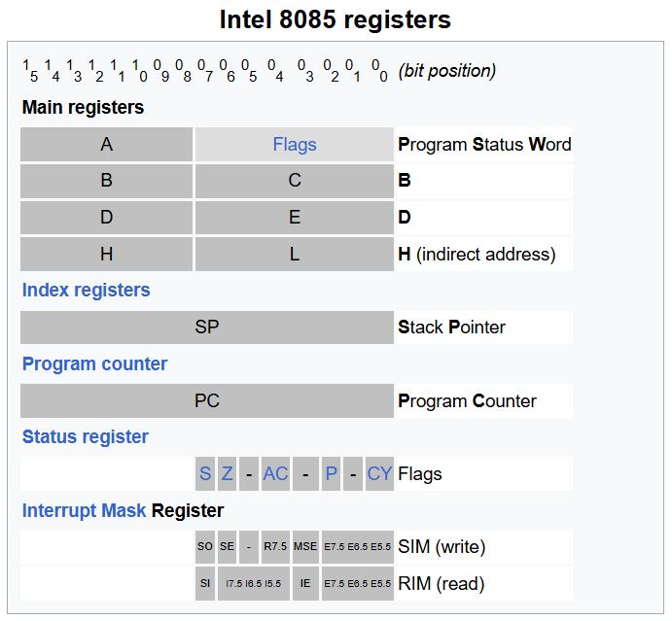
Task: Open the AC auxiliary carry flag link
Action: click(275, 473)
